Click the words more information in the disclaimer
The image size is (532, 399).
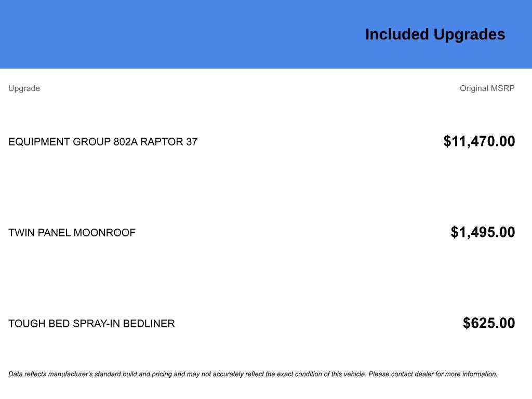pos(471,374)
